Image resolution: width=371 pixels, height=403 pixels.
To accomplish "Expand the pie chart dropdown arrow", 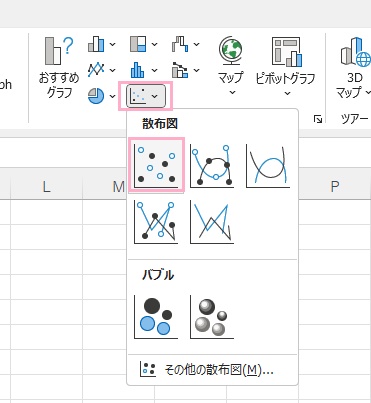I will [x=112, y=96].
